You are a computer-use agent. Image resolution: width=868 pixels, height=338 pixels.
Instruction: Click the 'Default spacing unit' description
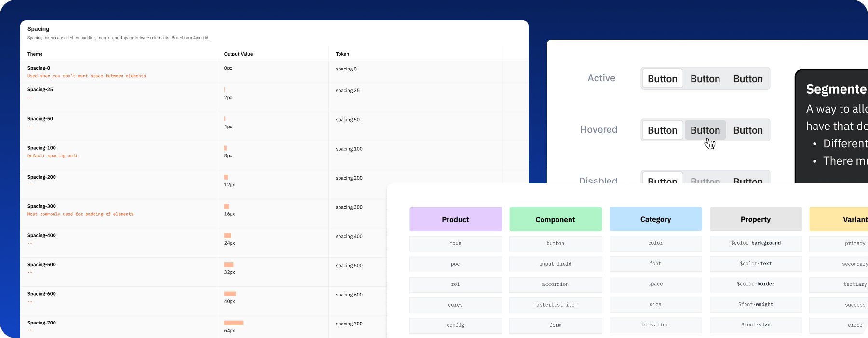(x=53, y=156)
